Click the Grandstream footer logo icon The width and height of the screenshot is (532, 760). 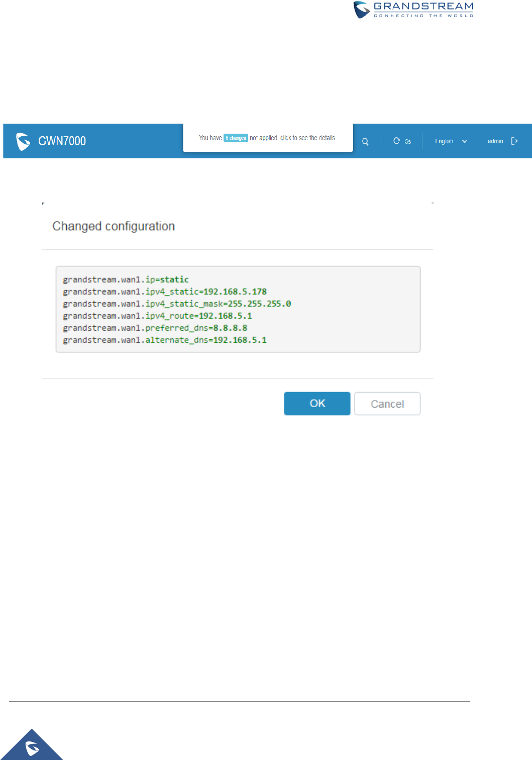point(32,748)
